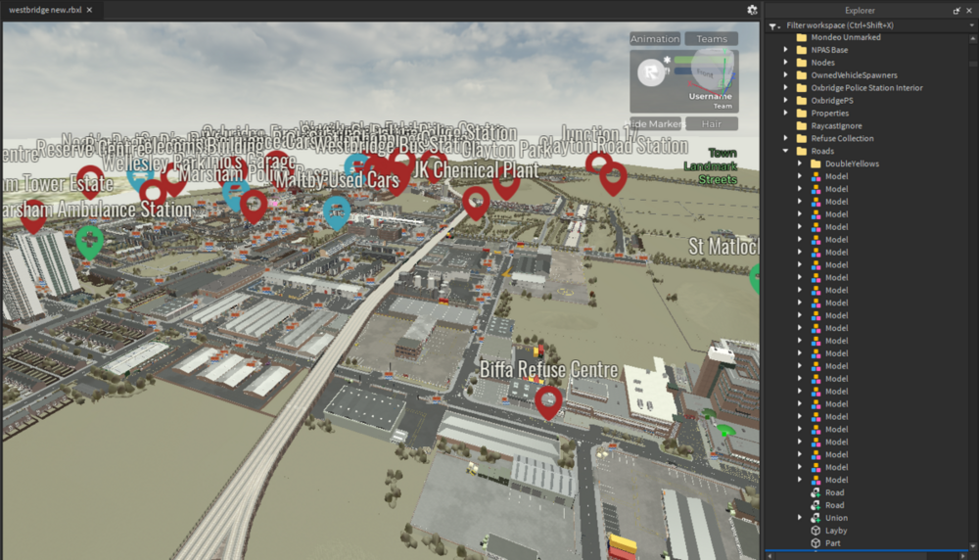Click the Refuse Collection folder icon
979x560 pixels.
pos(802,139)
